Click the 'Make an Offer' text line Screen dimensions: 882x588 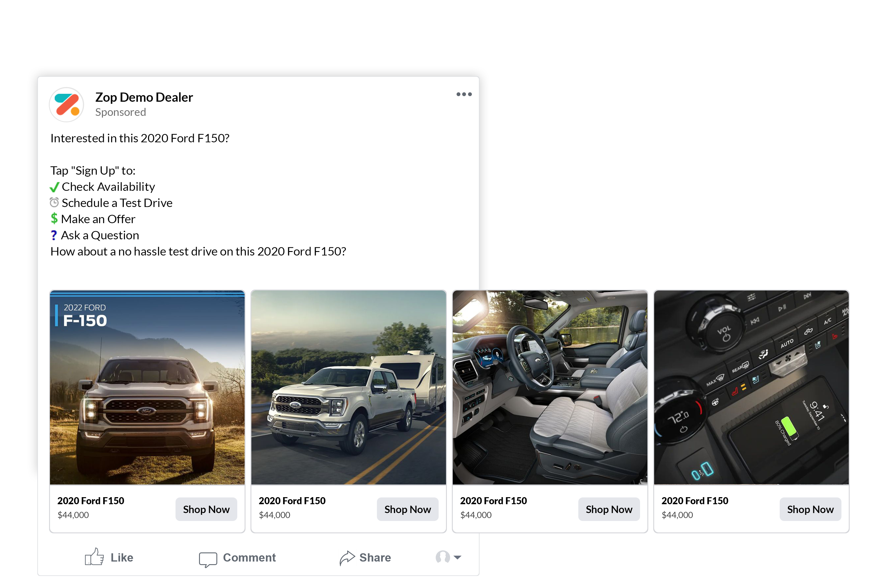[x=98, y=219]
